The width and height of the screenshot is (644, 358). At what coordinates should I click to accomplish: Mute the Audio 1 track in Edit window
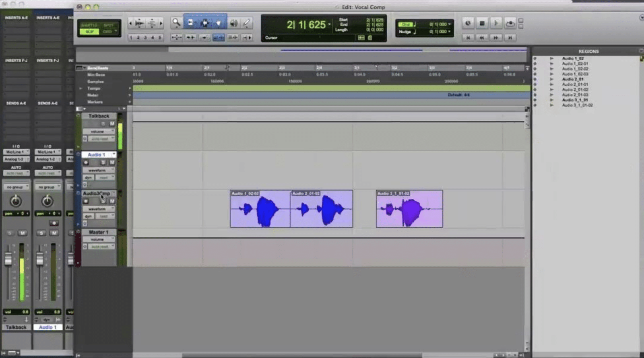112,162
